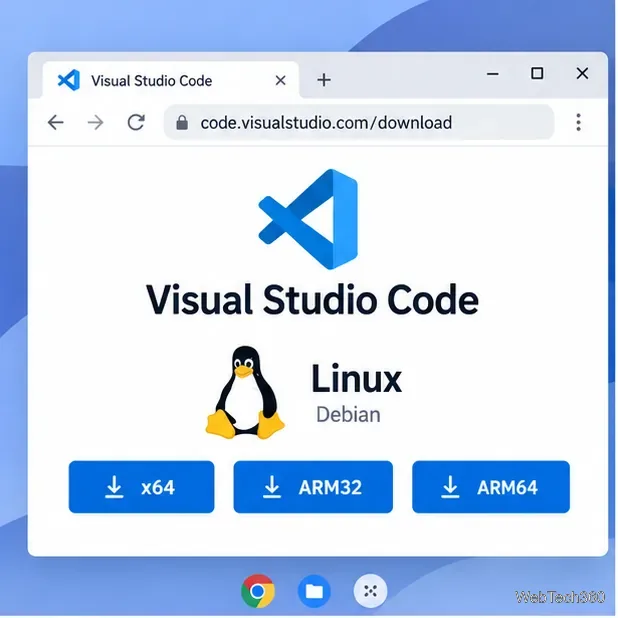This screenshot has height=618, width=618.
Task: Open the third shelf app icon with dots
Action: click(370, 591)
